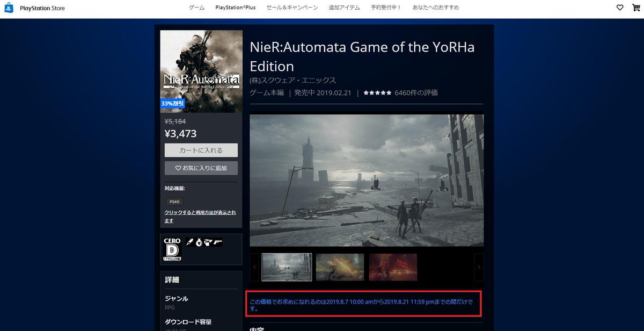Click the 発売中 2019.02.21 release date
This screenshot has width=644, height=331.
[323, 93]
